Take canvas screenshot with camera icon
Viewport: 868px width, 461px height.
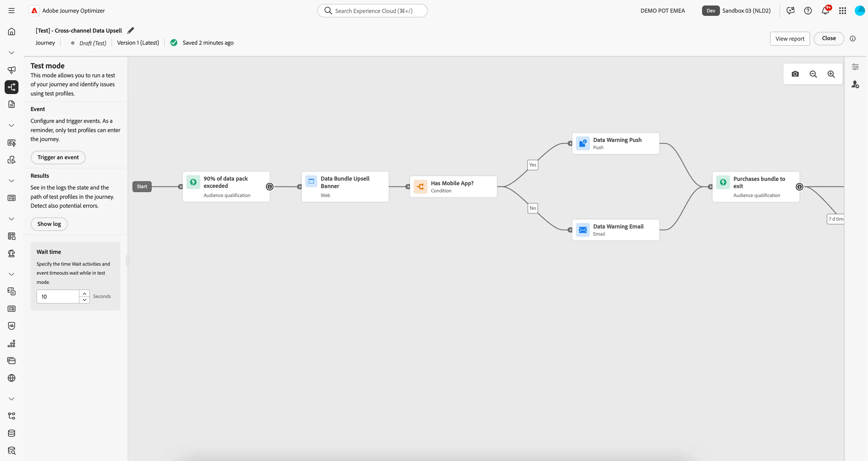click(x=795, y=74)
